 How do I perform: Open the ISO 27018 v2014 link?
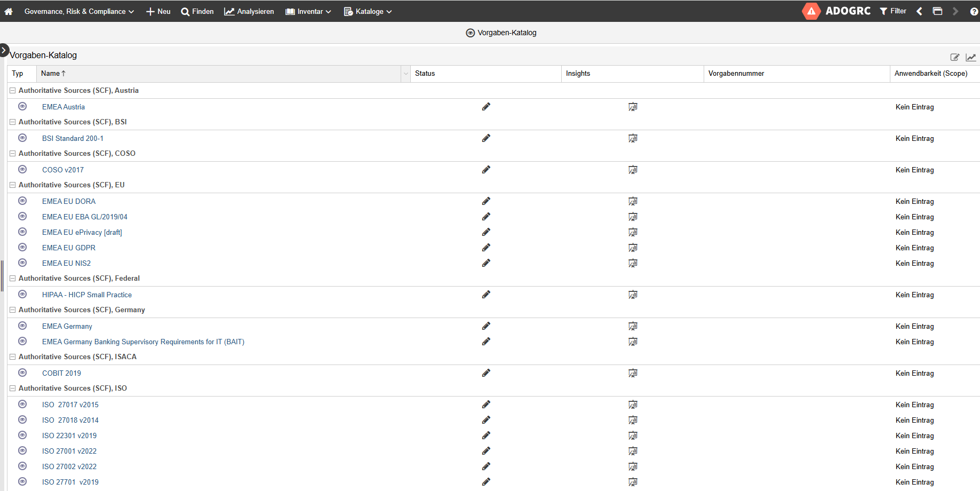[70, 421]
